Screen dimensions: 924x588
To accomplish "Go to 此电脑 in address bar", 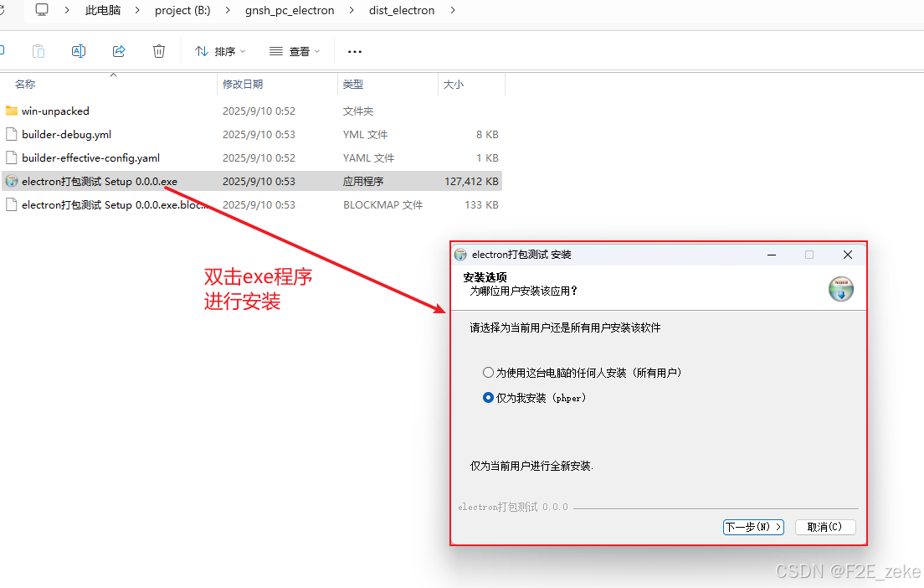I will tap(103, 11).
